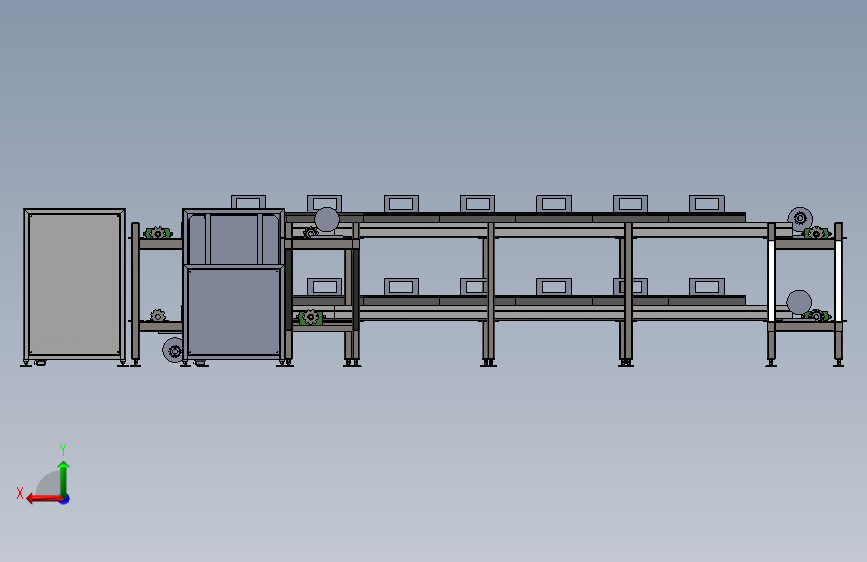This screenshot has height=562, width=867.
Task: Select the round motor beneath the left stand
Action: point(173,350)
